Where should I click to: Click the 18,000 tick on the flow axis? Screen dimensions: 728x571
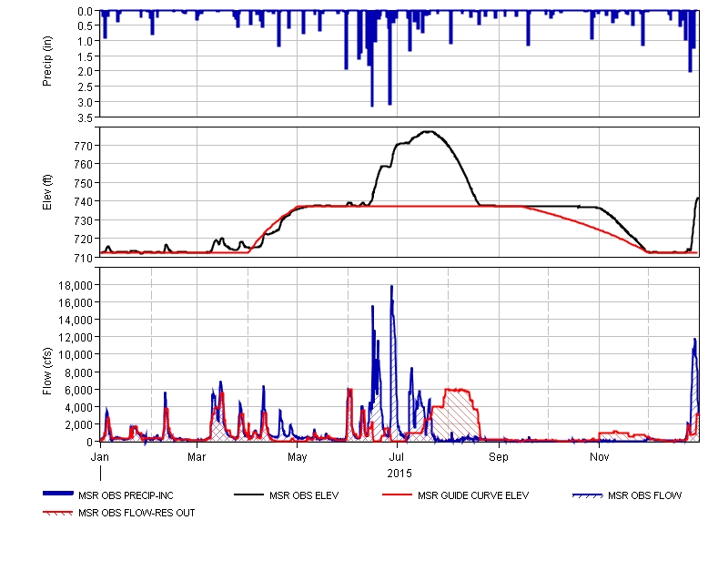75,285
